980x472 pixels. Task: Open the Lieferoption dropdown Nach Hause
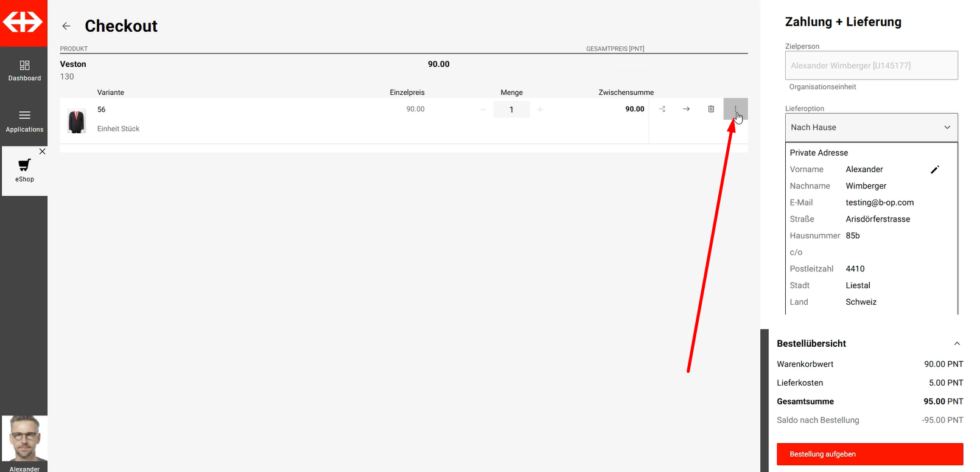(870, 127)
